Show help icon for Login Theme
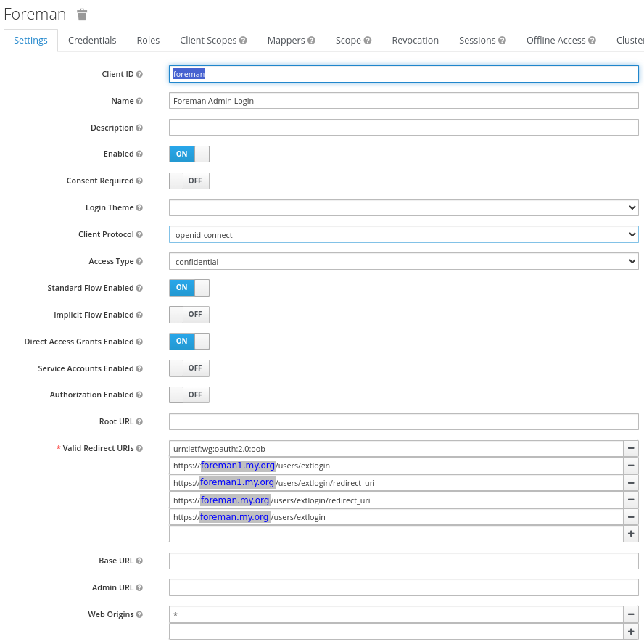 [x=139, y=208]
